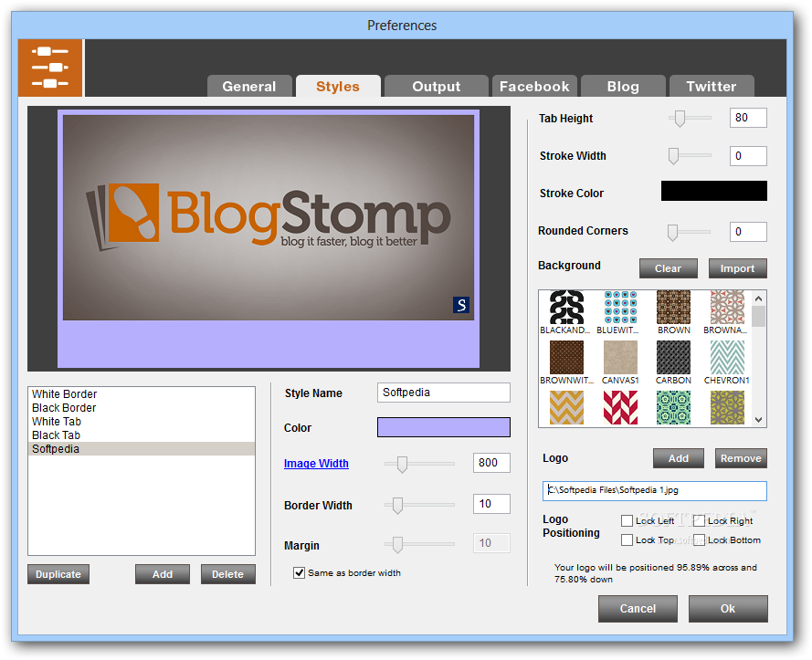Click the Softpedia S logo on preview

(461, 305)
